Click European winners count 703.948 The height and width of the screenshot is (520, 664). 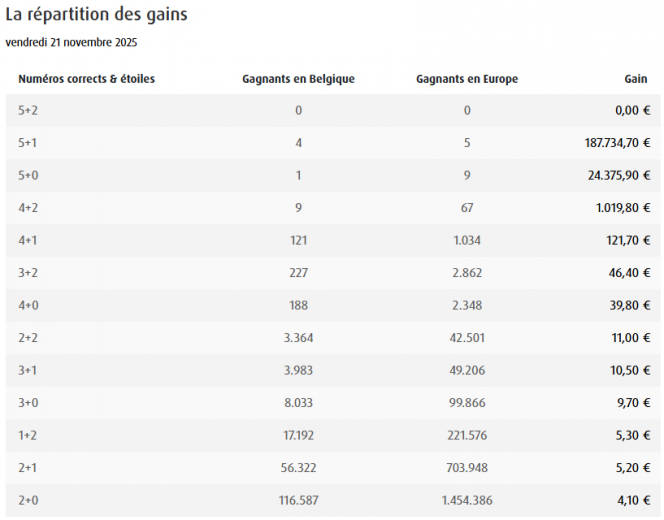(x=467, y=468)
